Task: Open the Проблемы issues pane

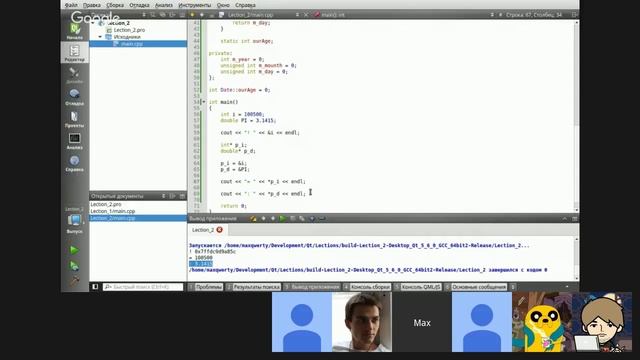Action: click(206, 287)
